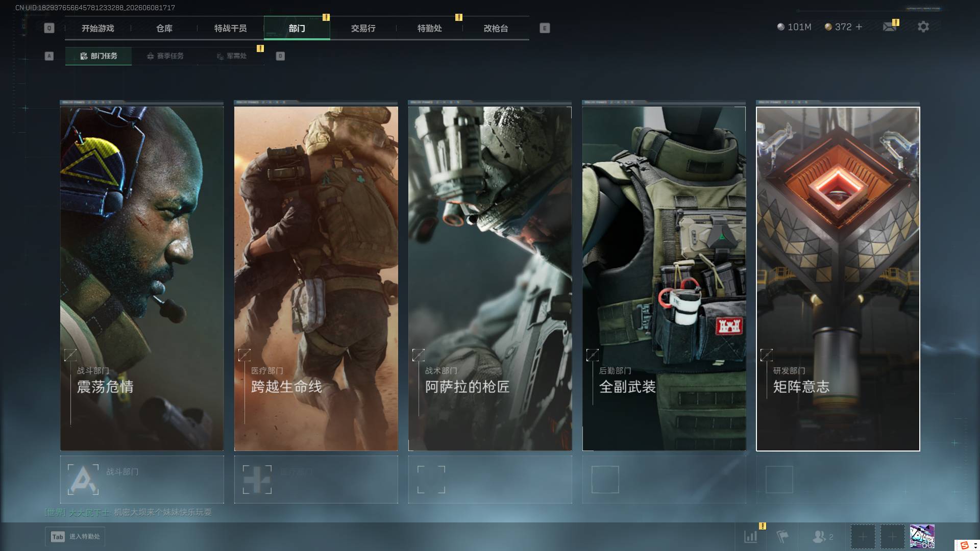Go to the 特勤处 tab
980x551 pixels.
429,29
